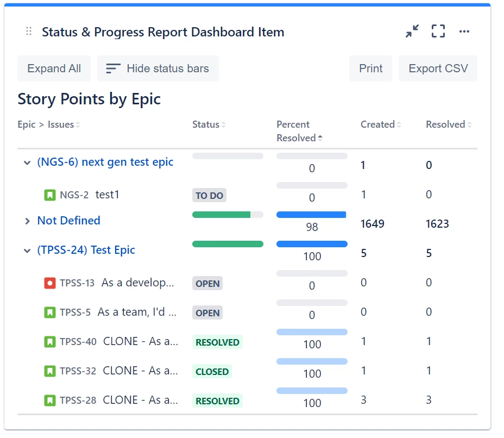Click the exit fullscreen arrows icon
Screen dimensions: 504x438
pyautogui.click(x=412, y=31)
